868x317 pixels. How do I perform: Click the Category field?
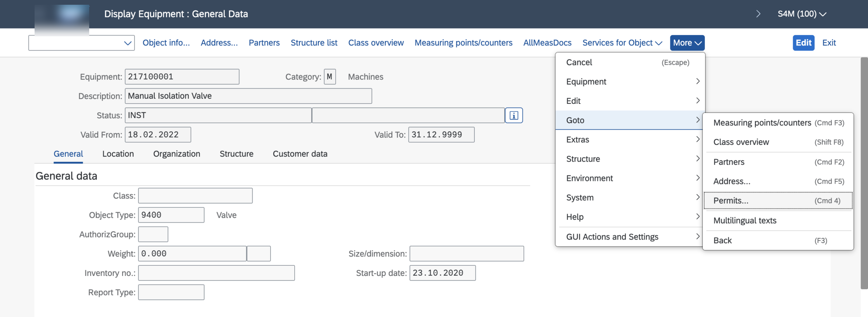point(330,77)
